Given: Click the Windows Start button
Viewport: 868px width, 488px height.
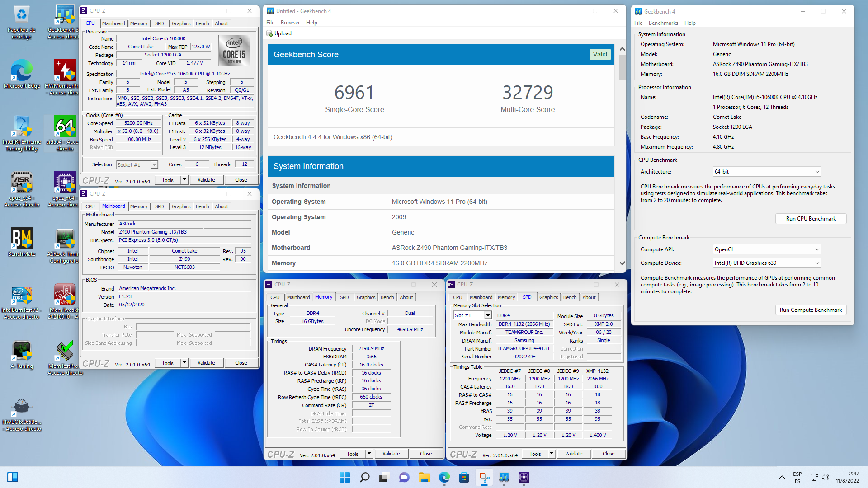Looking at the screenshot, I should pyautogui.click(x=344, y=477).
